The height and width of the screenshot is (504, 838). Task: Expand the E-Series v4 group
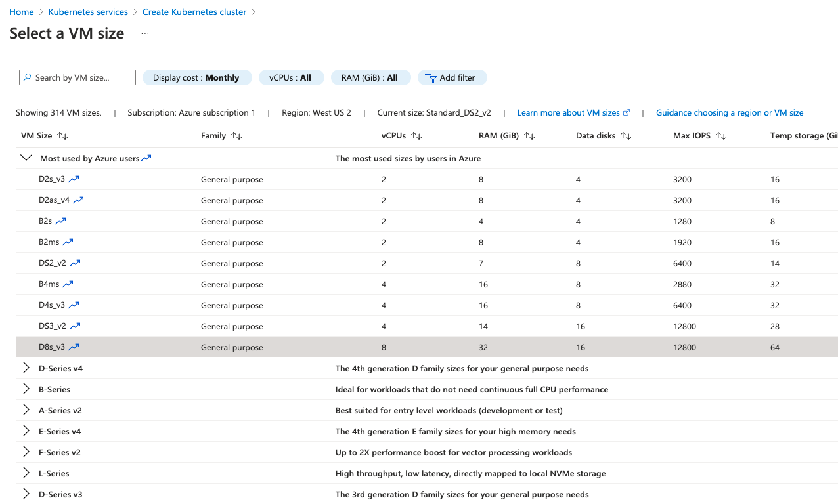[x=26, y=431]
